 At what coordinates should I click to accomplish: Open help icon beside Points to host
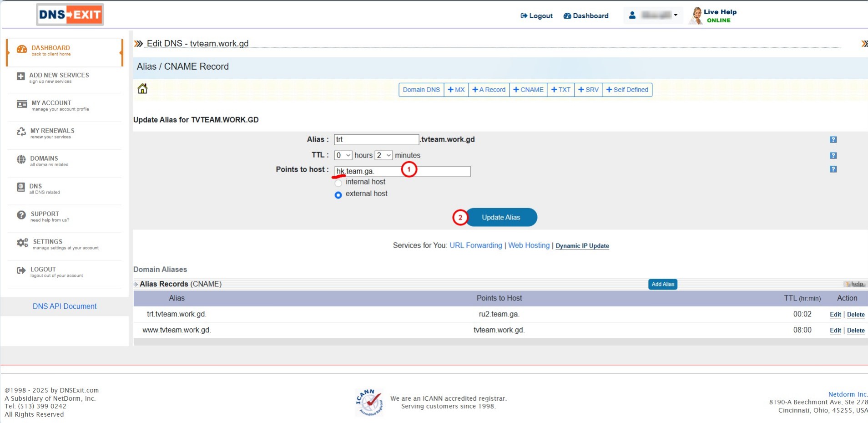coord(833,169)
